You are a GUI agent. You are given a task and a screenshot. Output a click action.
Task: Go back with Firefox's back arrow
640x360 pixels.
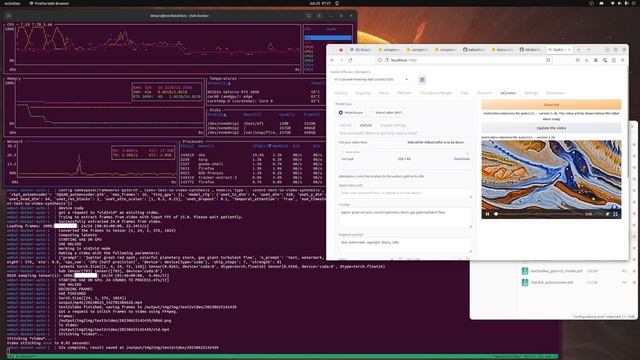[x=332, y=60]
